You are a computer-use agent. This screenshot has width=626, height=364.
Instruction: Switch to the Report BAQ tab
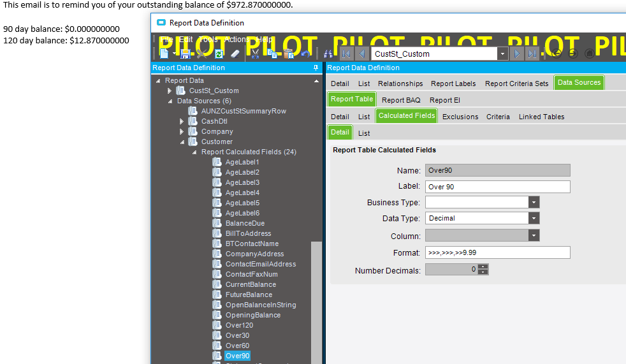point(401,100)
